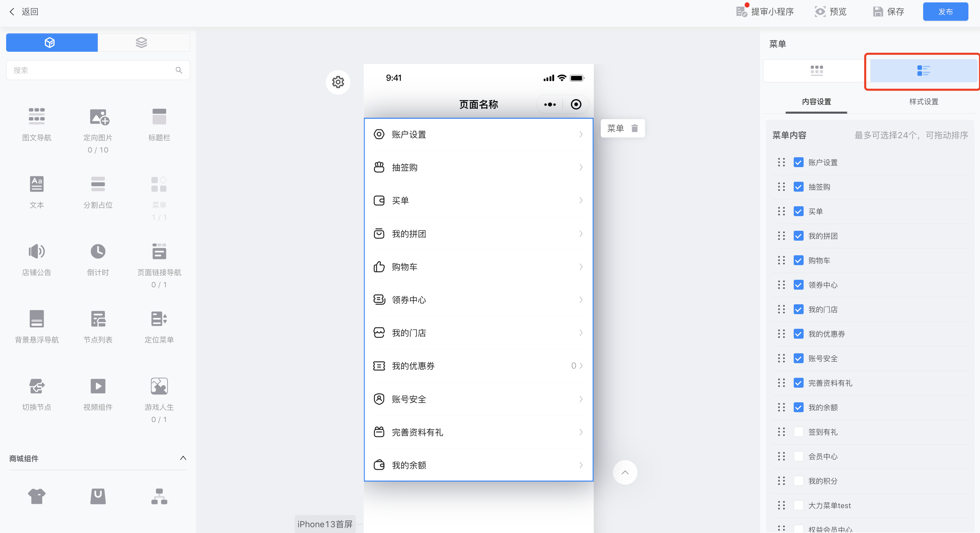Uncheck 领券中心 checkbox
This screenshot has height=533, width=980.
point(798,285)
